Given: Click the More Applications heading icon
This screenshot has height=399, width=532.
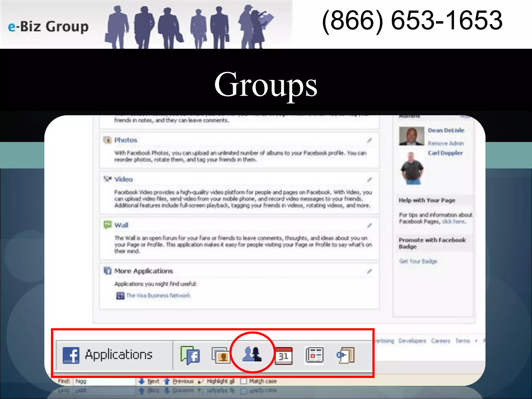Looking at the screenshot, I should 107,270.
